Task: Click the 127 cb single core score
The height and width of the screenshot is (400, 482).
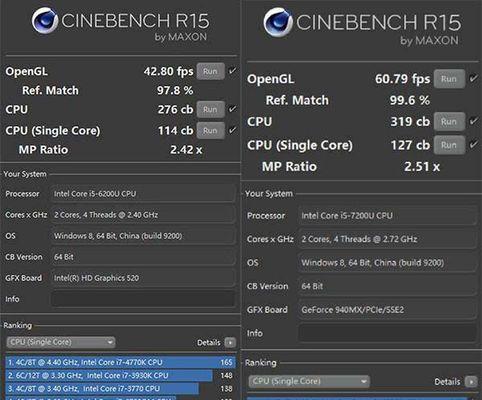Action: point(410,145)
